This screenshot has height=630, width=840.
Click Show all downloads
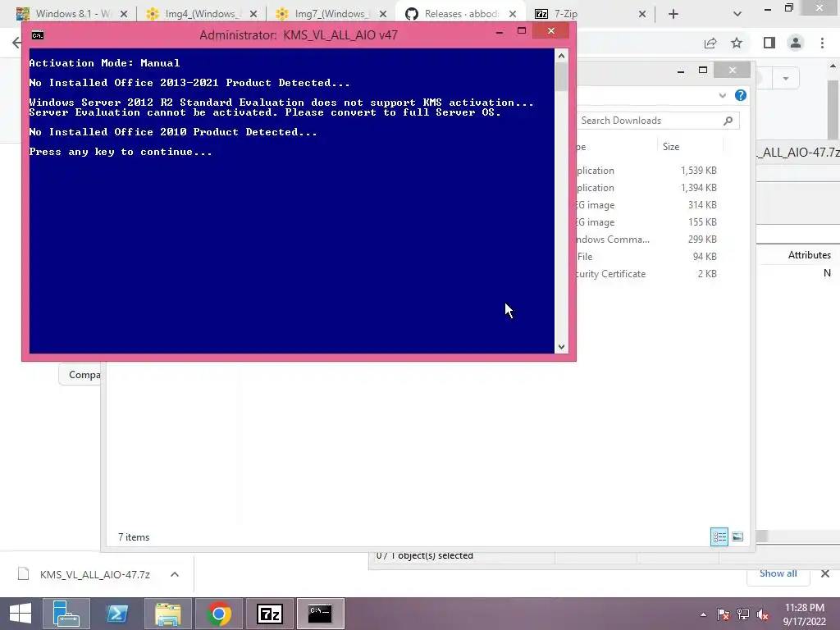pyautogui.click(x=778, y=573)
